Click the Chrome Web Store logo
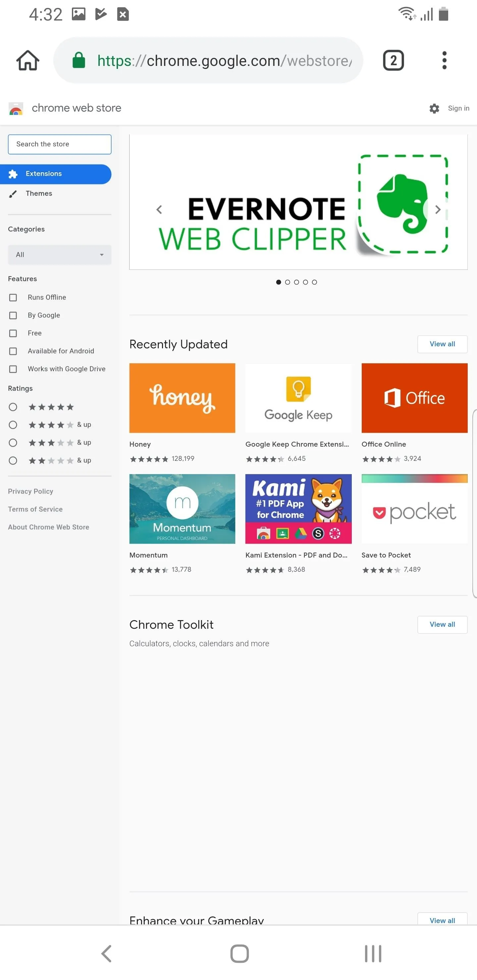Screen dimensions: 477x980 [x=16, y=108]
